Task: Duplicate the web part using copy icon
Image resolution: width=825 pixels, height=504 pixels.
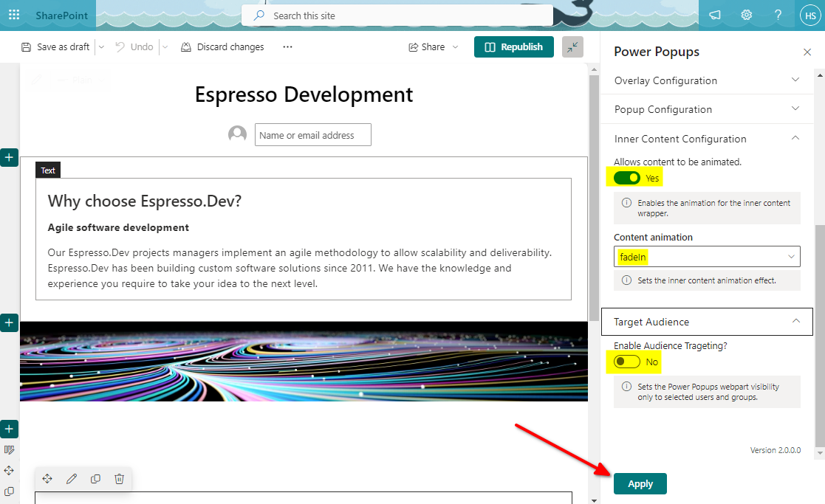Action: [95, 479]
